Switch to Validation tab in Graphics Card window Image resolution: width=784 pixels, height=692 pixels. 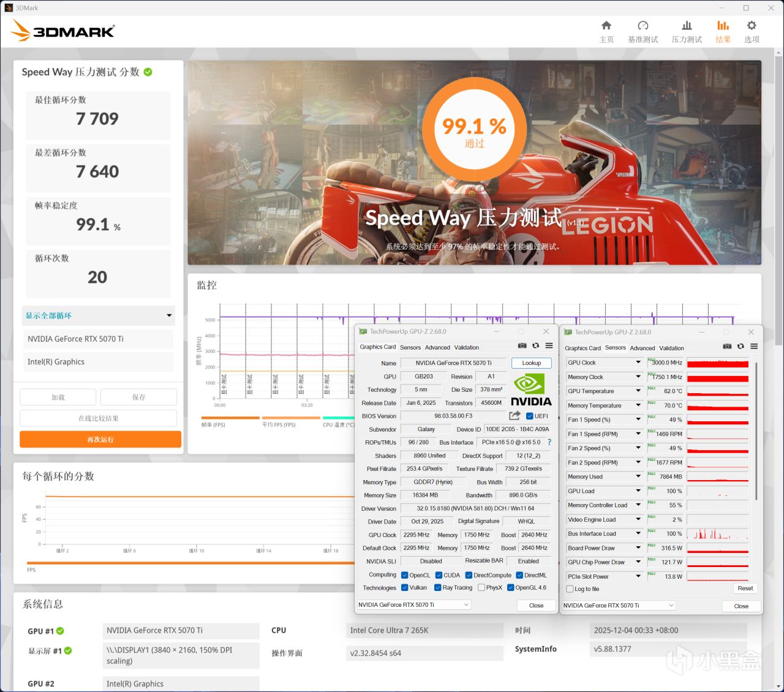tap(467, 347)
